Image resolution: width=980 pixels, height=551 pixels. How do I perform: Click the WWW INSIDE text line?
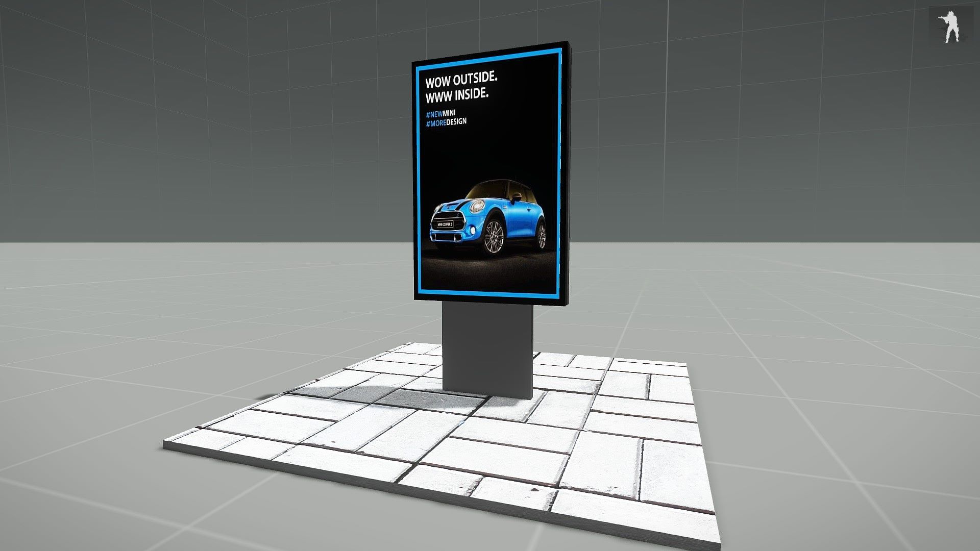pyautogui.click(x=457, y=95)
